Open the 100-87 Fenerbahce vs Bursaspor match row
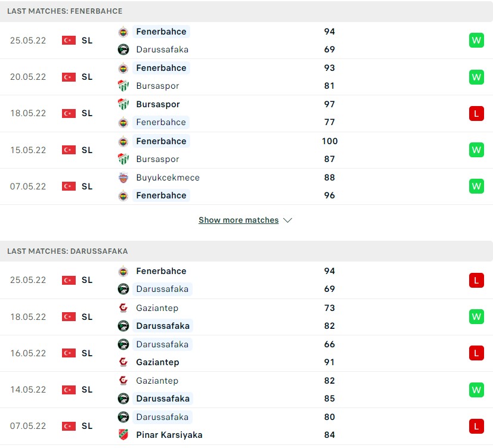Screen dimensions: 493x448 click(x=247, y=150)
